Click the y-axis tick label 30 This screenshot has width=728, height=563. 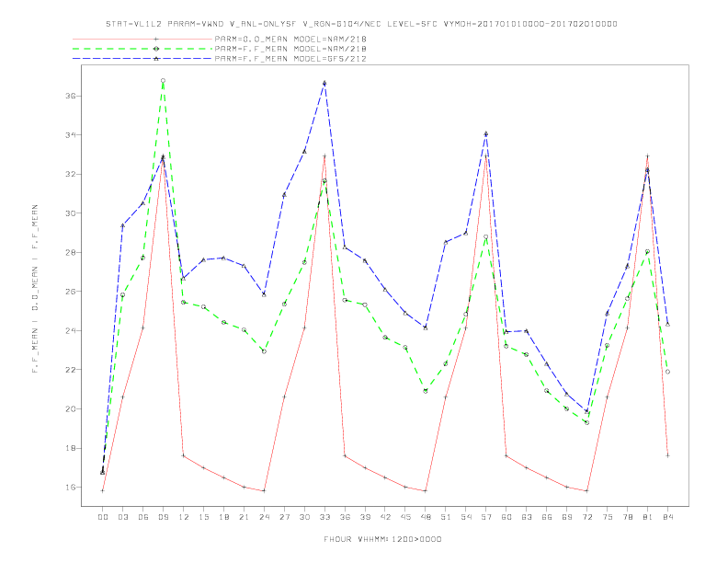tap(70, 213)
